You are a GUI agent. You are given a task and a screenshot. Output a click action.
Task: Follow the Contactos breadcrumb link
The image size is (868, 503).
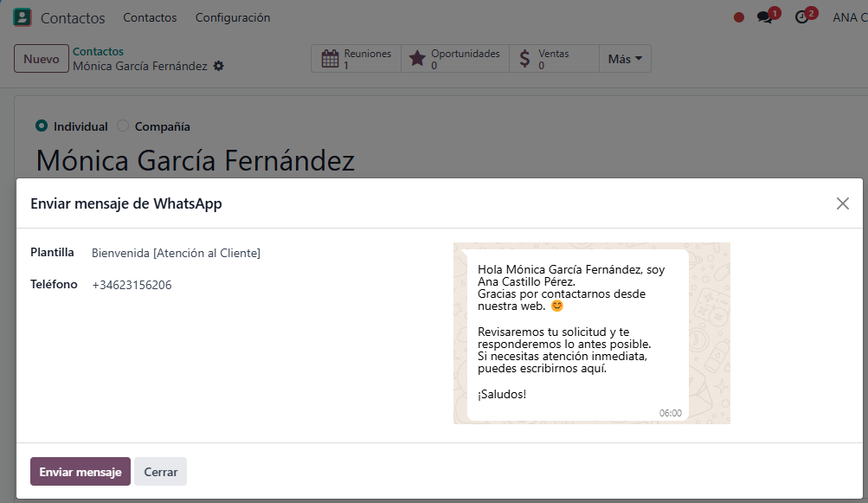98,52
